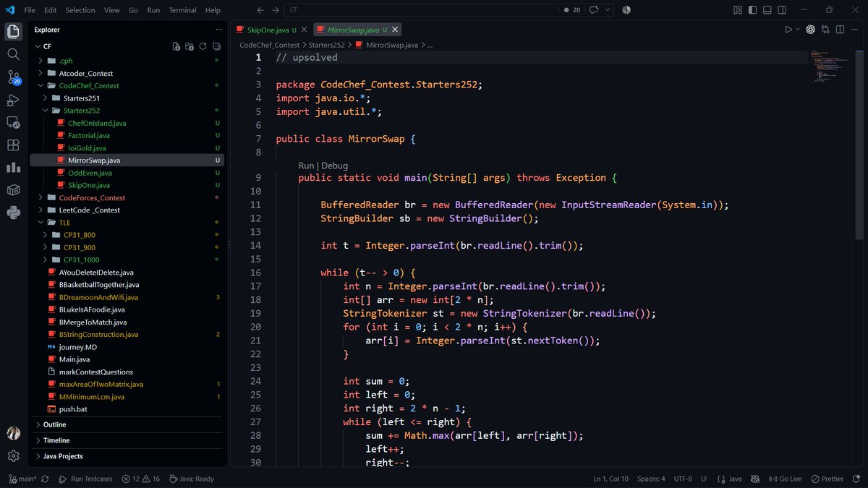Click Run Testcases in status bar

(x=86, y=479)
